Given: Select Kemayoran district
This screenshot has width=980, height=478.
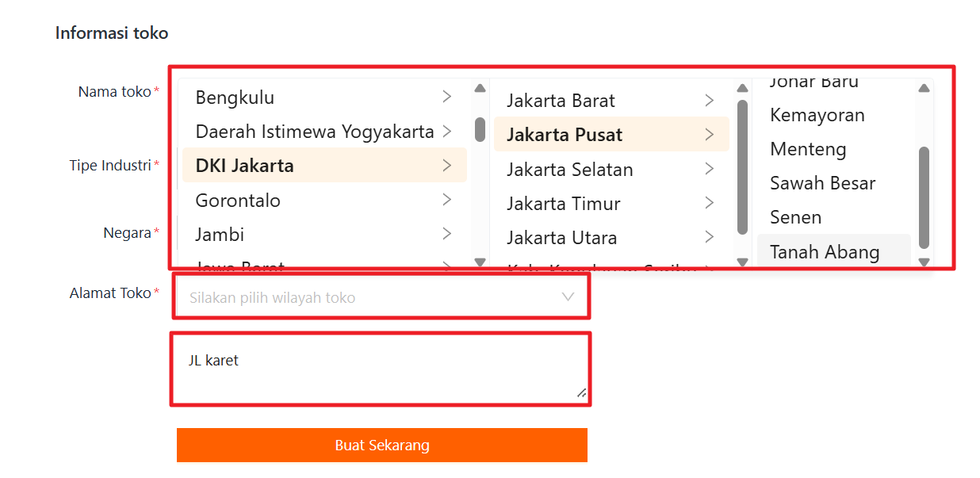Looking at the screenshot, I should (817, 115).
